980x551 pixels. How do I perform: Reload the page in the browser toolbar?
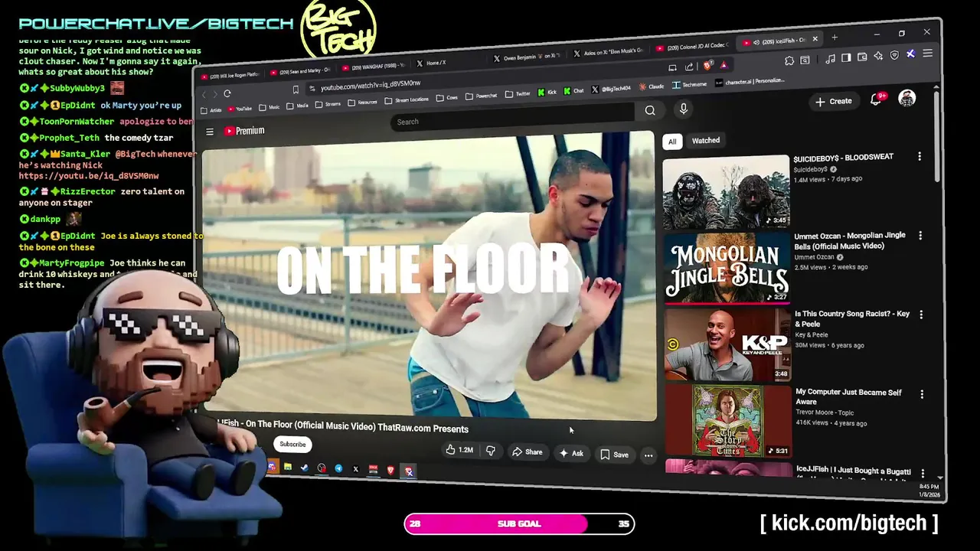tap(227, 93)
